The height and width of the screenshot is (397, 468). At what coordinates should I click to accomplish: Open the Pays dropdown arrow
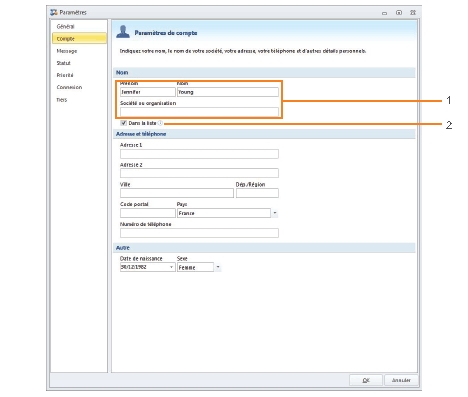pos(275,213)
